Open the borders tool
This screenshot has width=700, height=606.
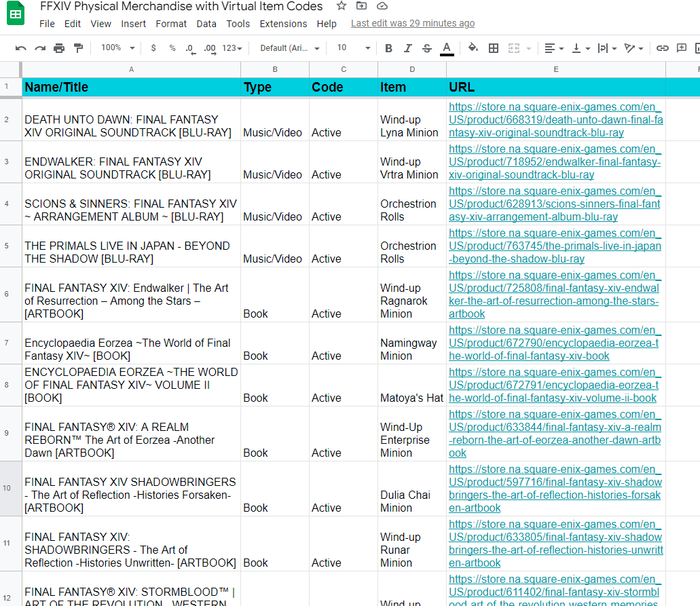(x=494, y=48)
